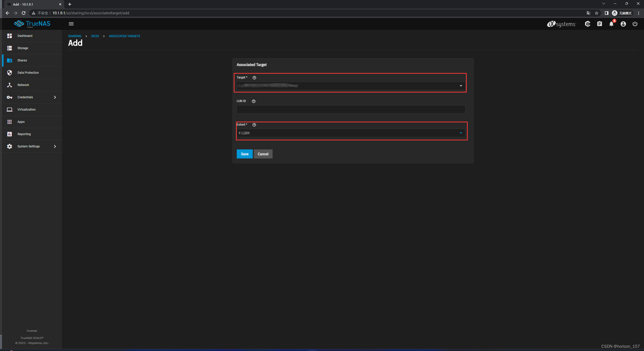Save the associated target
Screen dimensions: 644x351
pyautogui.click(x=245, y=154)
